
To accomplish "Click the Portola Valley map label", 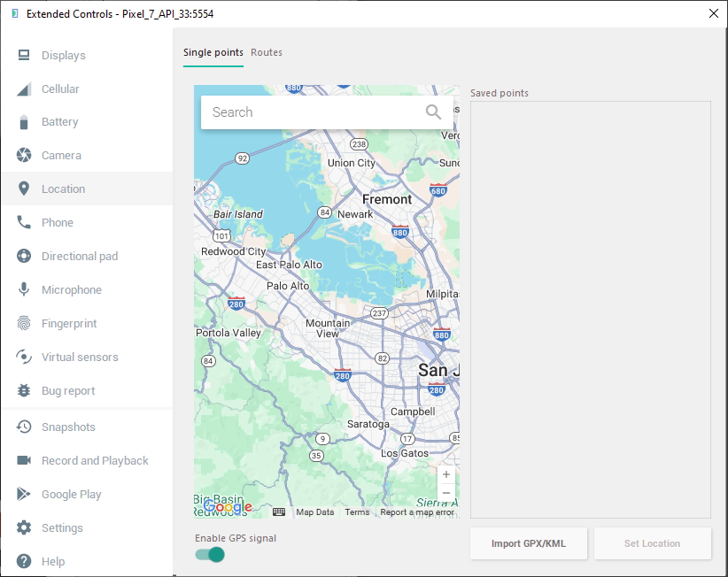I will [x=228, y=333].
